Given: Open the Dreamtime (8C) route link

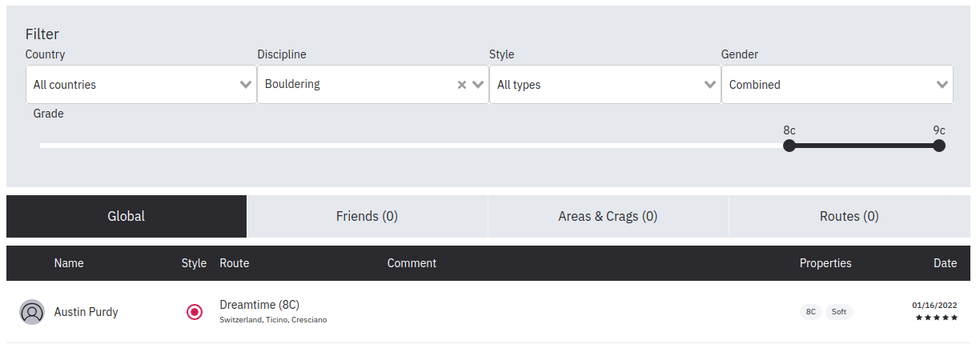Looking at the screenshot, I should coord(259,305).
